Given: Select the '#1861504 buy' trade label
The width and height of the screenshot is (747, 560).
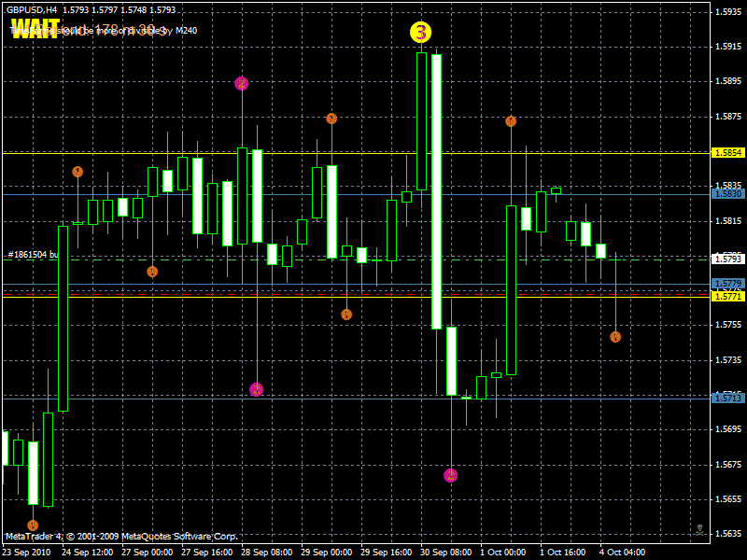Looking at the screenshot, I should (33, 253).
